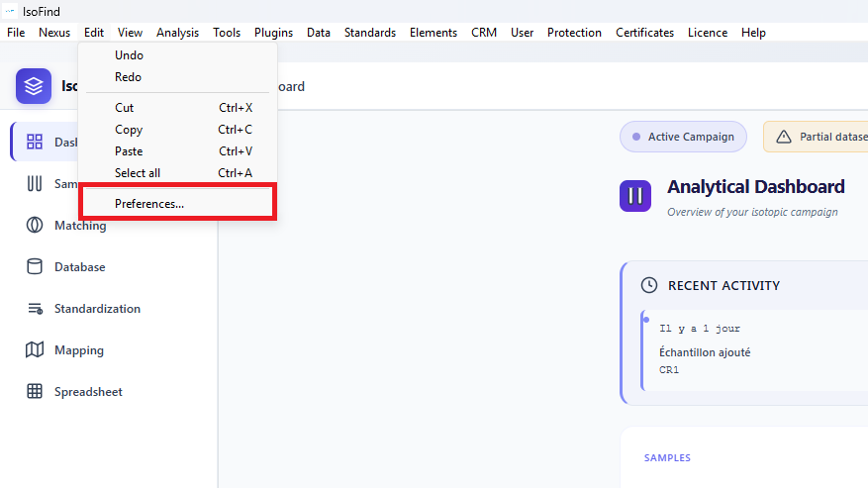Click the Matching globe icon
868x488 pixels.
coord(35,225)
